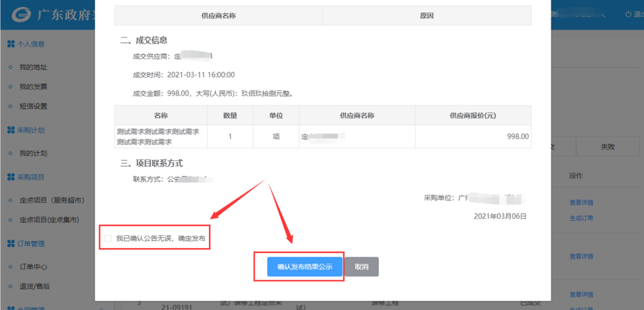Click the 确认发布结果公示 button
The image size is (644, 310).
[x=305, y=266]
